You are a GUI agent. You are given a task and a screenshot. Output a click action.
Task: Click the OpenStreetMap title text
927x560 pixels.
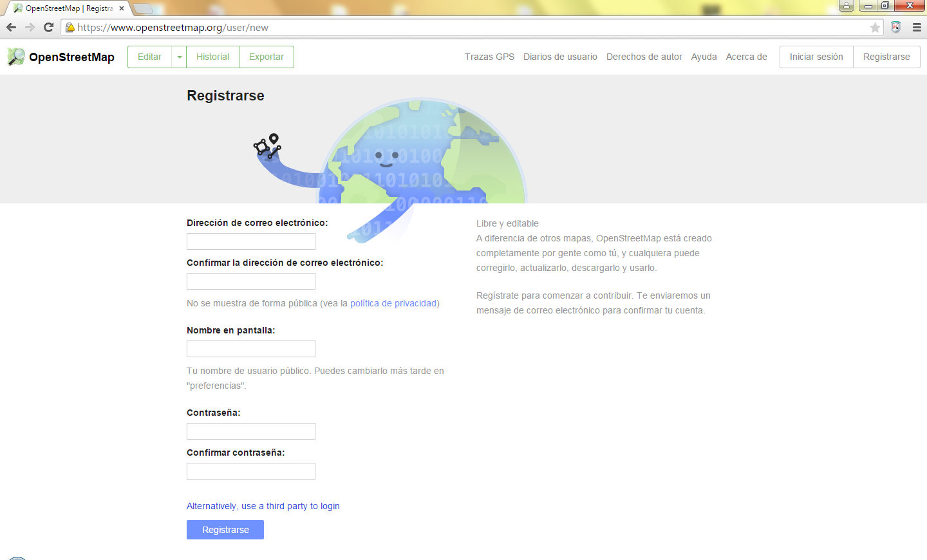(71, 57)
